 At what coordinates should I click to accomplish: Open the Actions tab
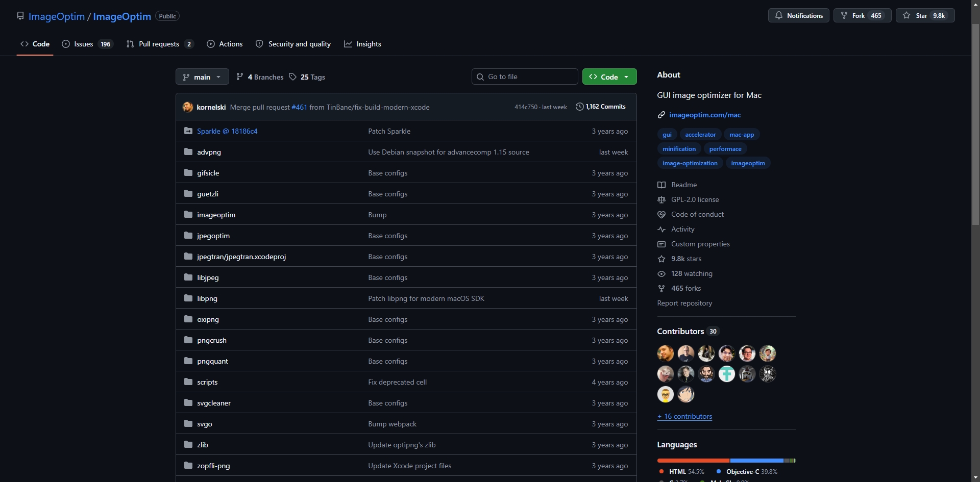pyautogui.click(x=225, y=44)
